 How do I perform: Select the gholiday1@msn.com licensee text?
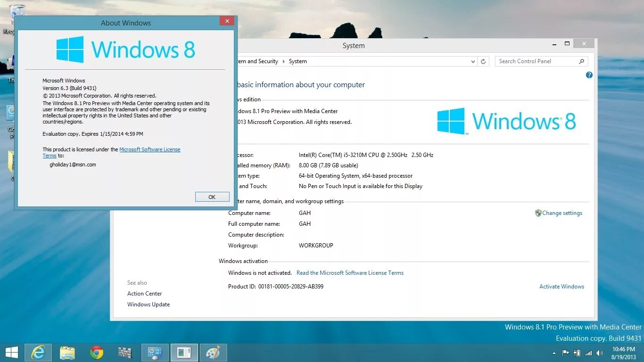(x=73, y=165)
